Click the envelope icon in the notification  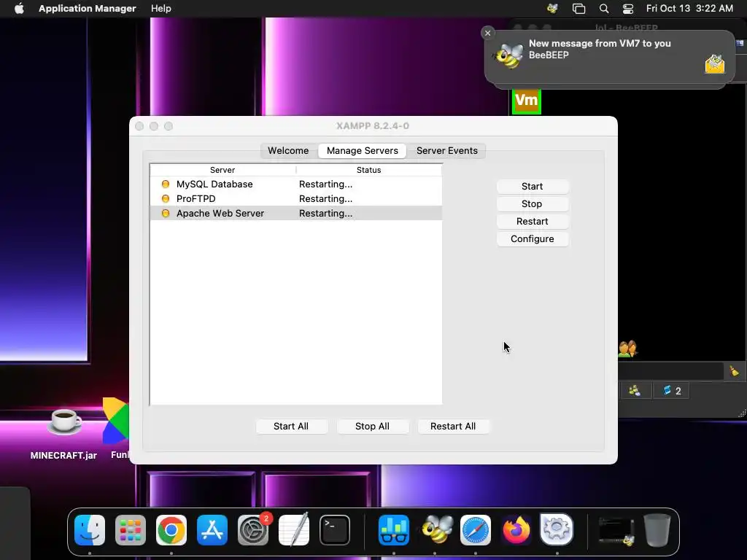pyautogui.click(x=715, y=63)
